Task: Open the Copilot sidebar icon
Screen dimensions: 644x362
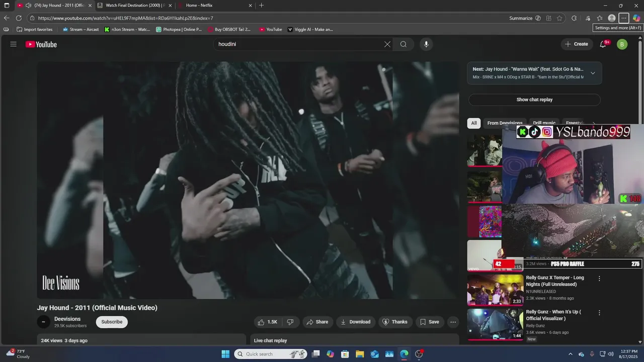Action: [x=636, y=18]
